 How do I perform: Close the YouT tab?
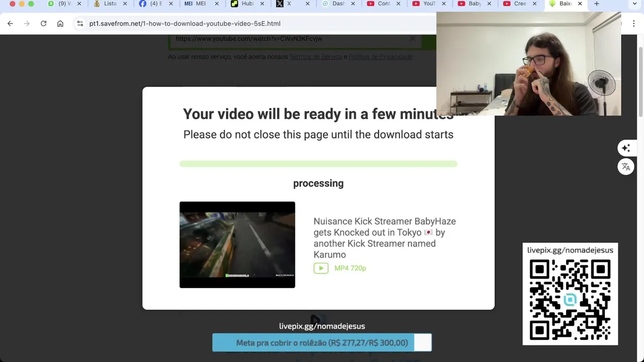tap(444, 4)
